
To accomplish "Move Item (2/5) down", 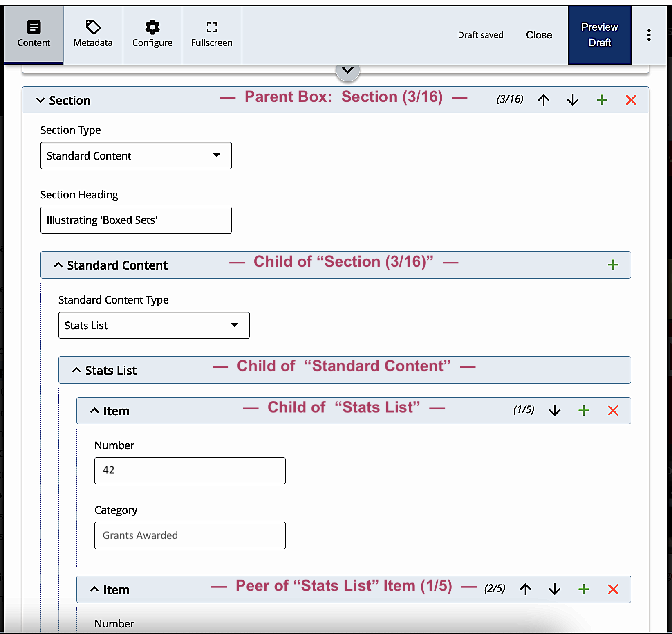I will [555, 589].
